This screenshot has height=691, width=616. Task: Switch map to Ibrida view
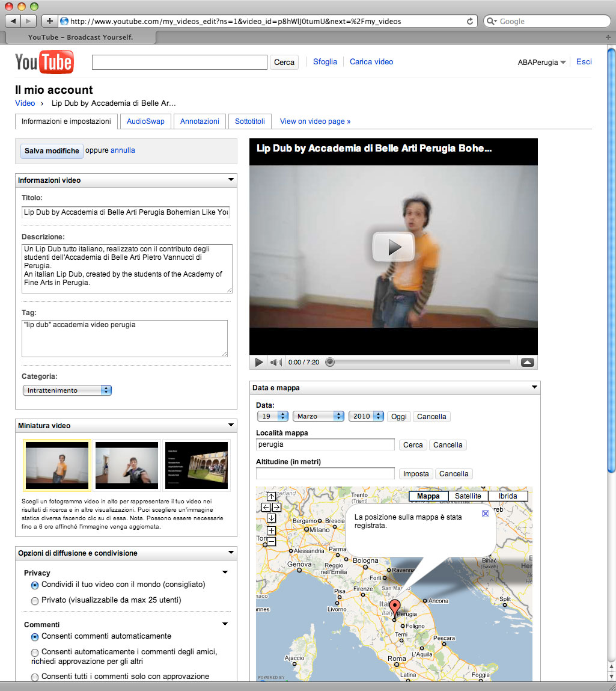point(508,496)
